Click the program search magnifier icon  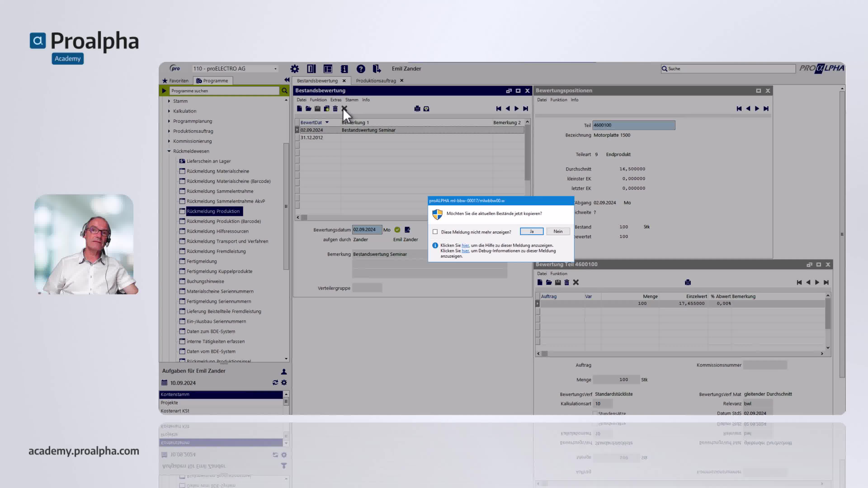pyautogui.click(x=284, y=91)
